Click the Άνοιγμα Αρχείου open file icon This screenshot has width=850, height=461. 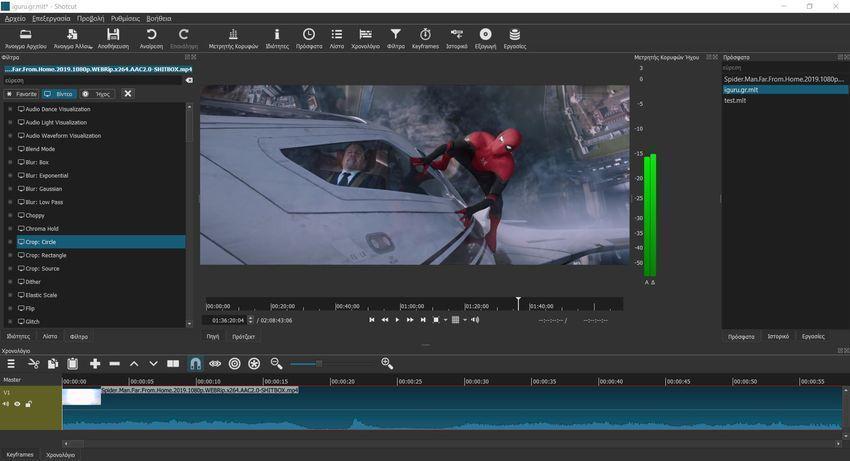[x=25, y=34]
